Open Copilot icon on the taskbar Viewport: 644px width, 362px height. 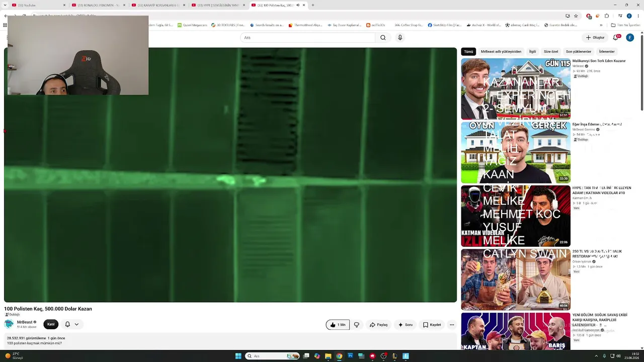point(317,356)
